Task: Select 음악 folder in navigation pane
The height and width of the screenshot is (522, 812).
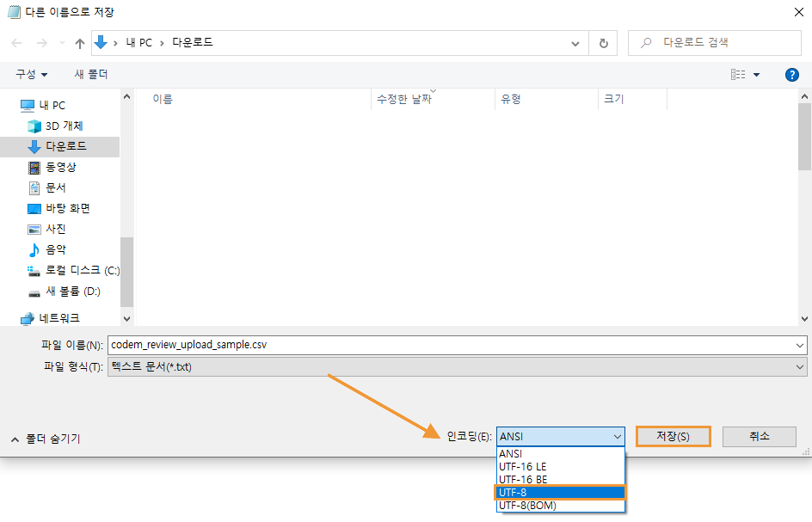Action: pyautogui.click(x=55, y=249)
